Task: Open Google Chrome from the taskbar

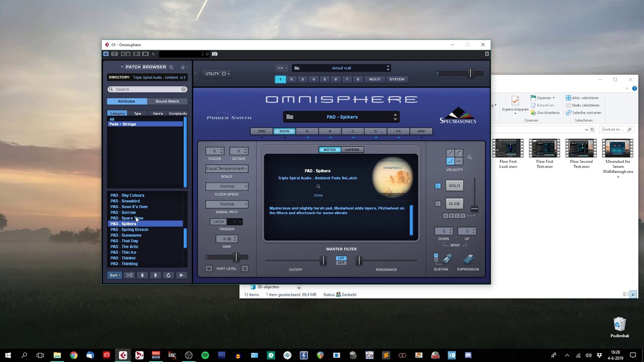Action: 73,355
